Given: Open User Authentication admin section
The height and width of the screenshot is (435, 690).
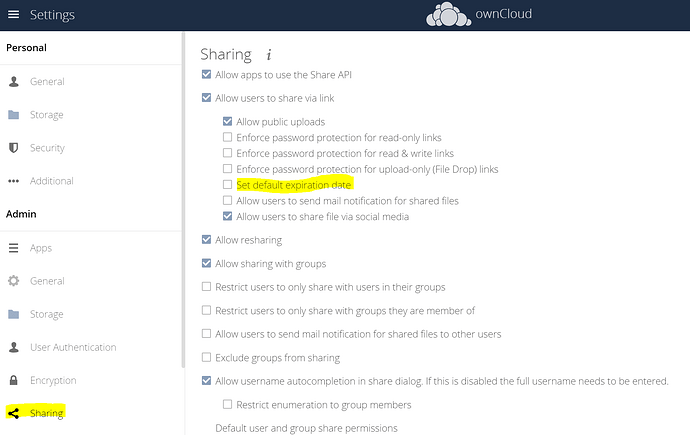Looking at the screenshot, I should pos(73,348).
